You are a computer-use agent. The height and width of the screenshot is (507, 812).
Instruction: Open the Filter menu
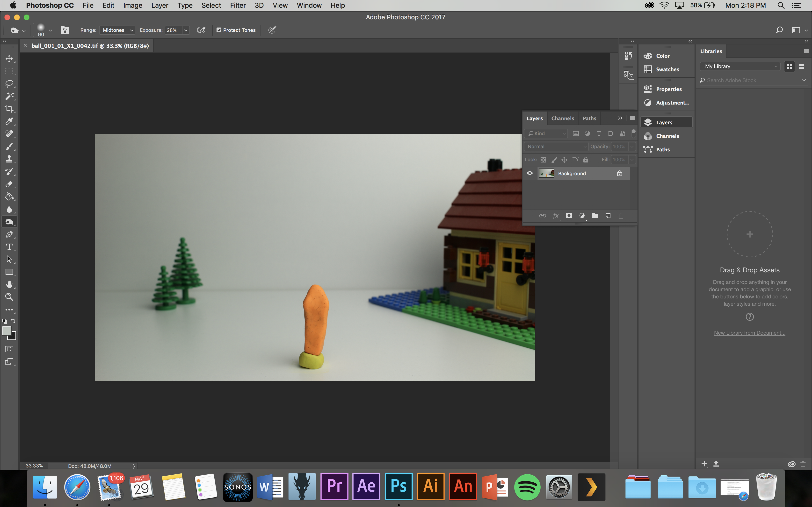point(238,5)
